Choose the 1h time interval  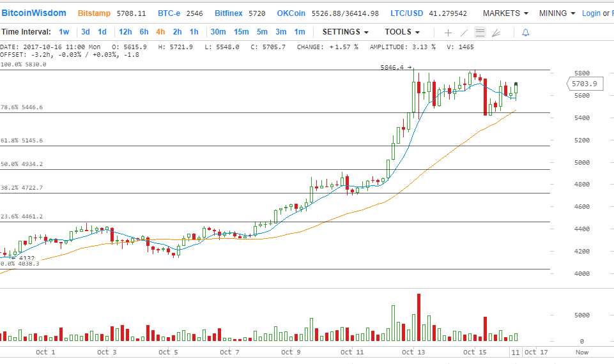coord(194,32)
